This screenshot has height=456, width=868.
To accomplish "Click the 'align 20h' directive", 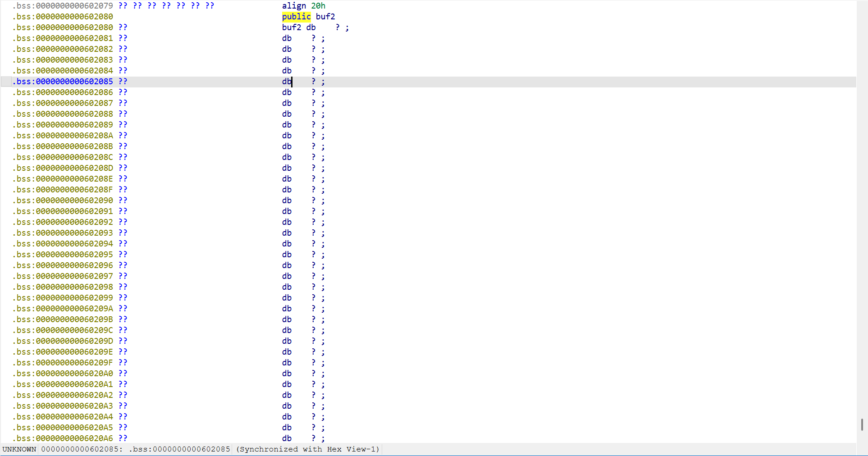I will click(x=304, y=6).
